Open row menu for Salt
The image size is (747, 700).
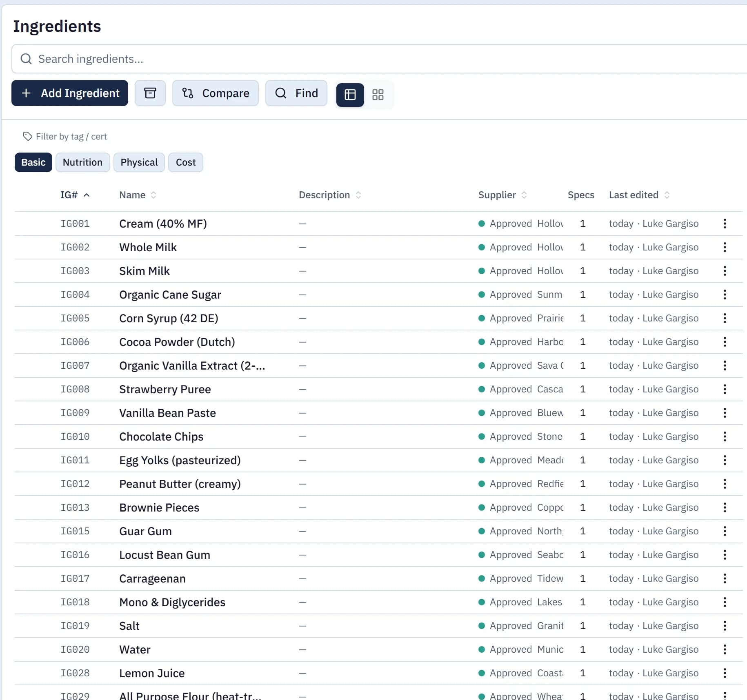(x=725, y=626)
